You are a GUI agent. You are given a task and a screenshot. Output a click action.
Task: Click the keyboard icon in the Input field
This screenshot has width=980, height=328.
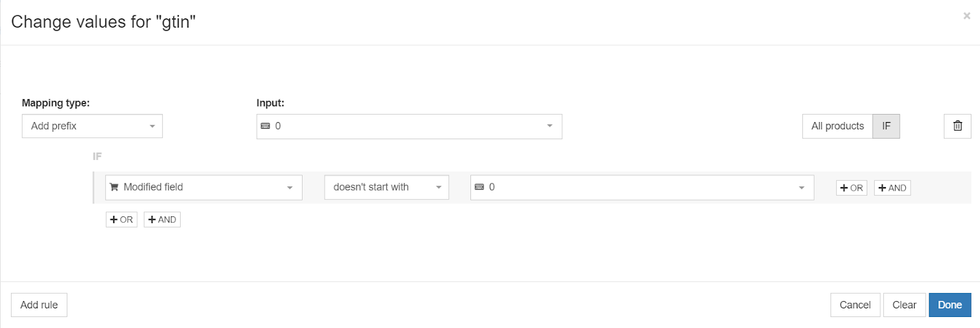pyautogui.click(x=265, y=126)
